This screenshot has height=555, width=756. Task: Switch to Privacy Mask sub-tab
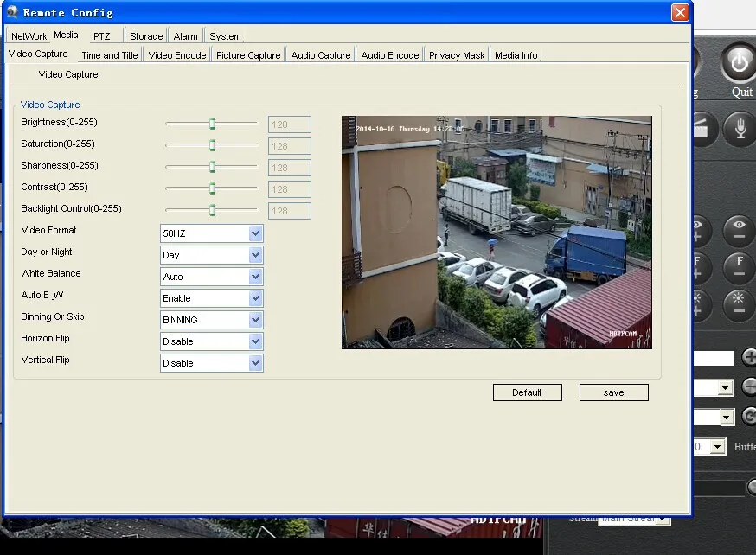point(457,55)
